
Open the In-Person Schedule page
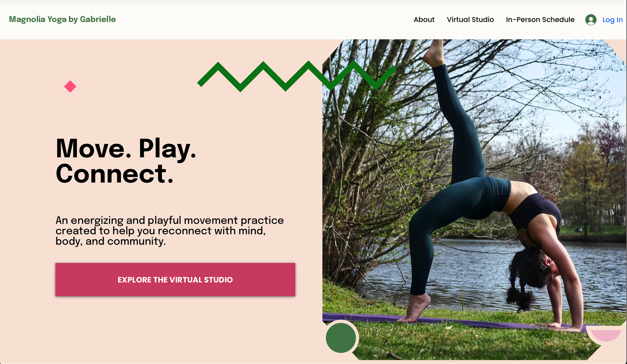pyautogui.click(x=540, y=20)
